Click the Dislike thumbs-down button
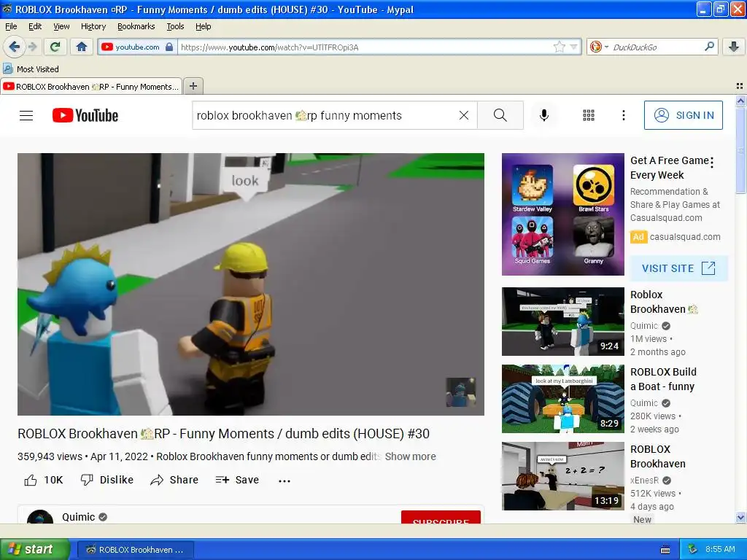Image resolution: width=747 pixels, height=560 pixels. coord(107,480)
